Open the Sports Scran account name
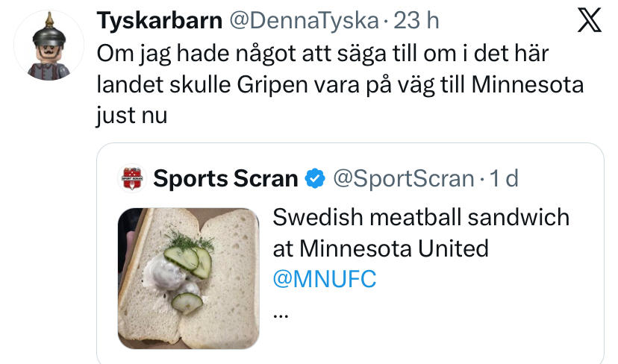 [225, 178]
